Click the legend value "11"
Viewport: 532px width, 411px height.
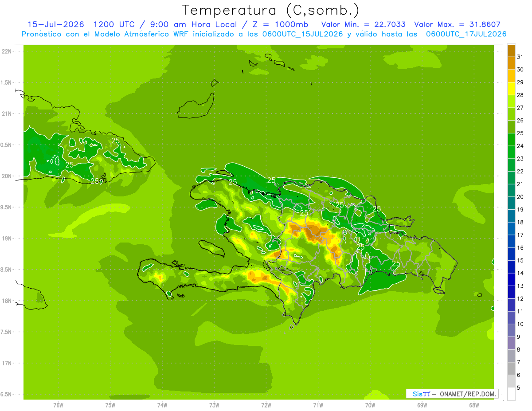pyautogui.click(x=520, y=311)
